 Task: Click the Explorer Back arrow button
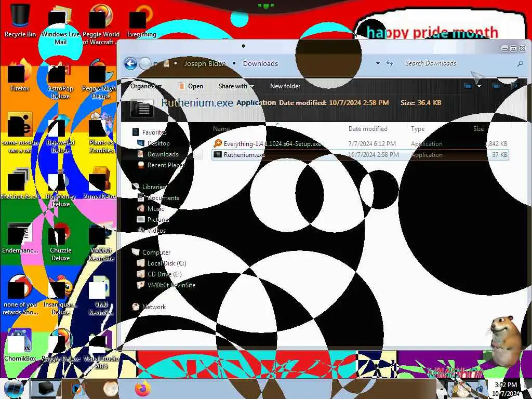[x=130, y=63]
